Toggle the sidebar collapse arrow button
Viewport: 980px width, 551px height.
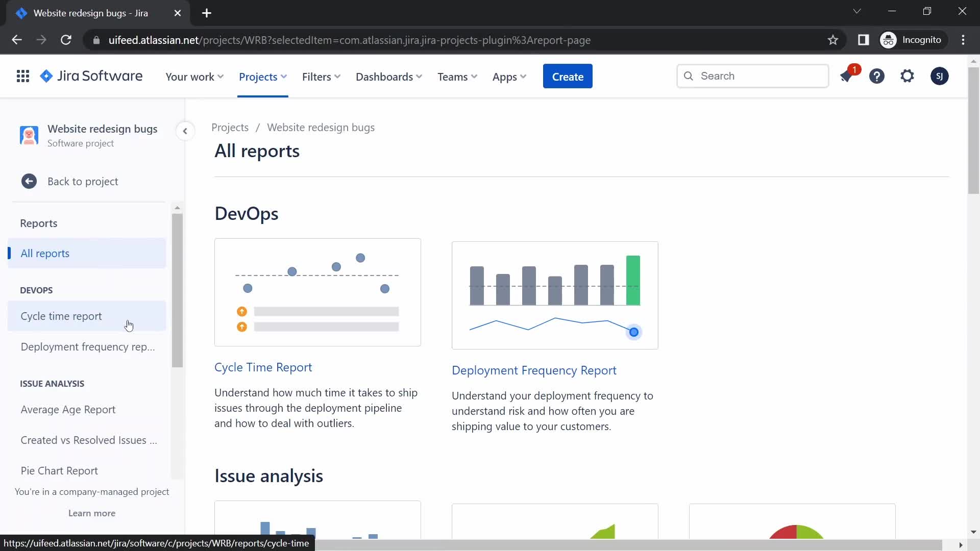pos(185,131)
